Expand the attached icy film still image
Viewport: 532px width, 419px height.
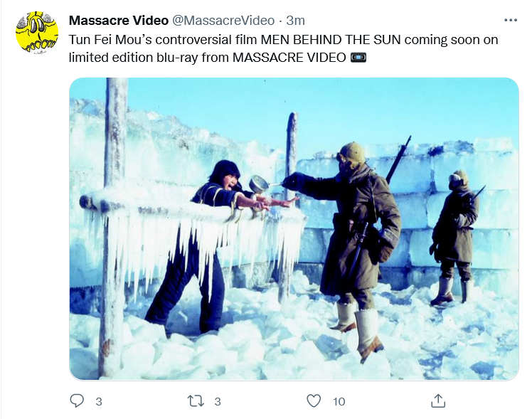(x=294, y=229)
